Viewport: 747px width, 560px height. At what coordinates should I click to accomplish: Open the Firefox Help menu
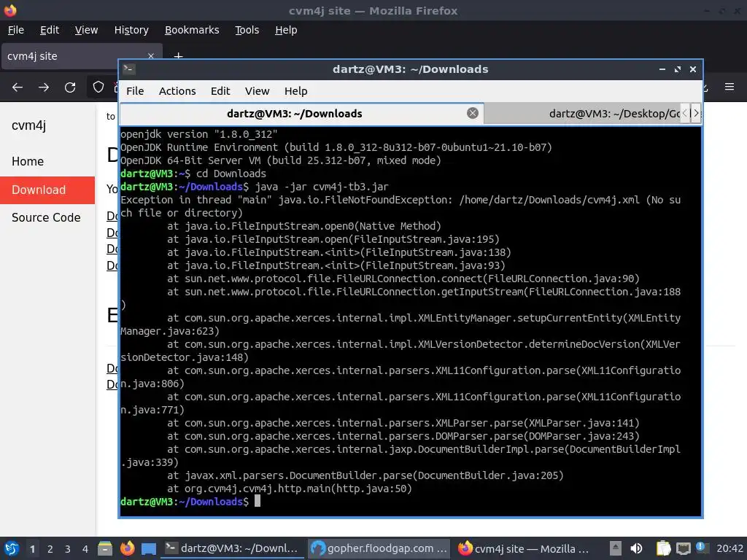(286, 30)
